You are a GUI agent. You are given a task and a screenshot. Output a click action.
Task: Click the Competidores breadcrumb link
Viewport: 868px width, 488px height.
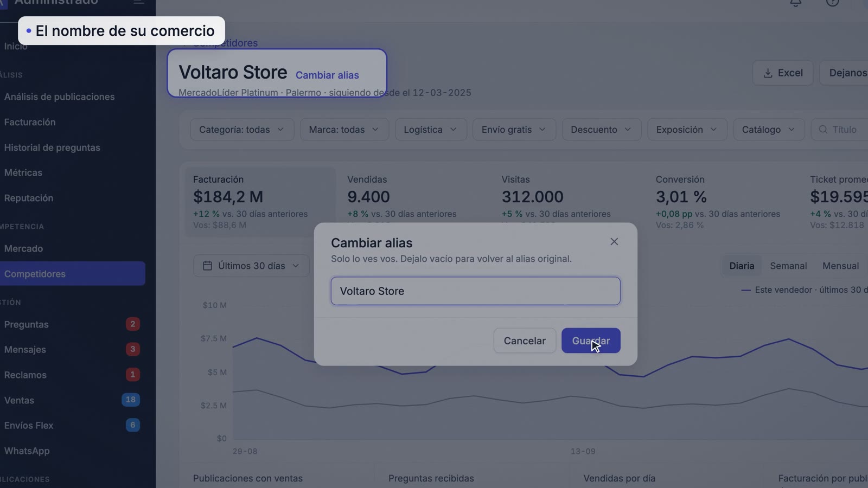[226, 43]
